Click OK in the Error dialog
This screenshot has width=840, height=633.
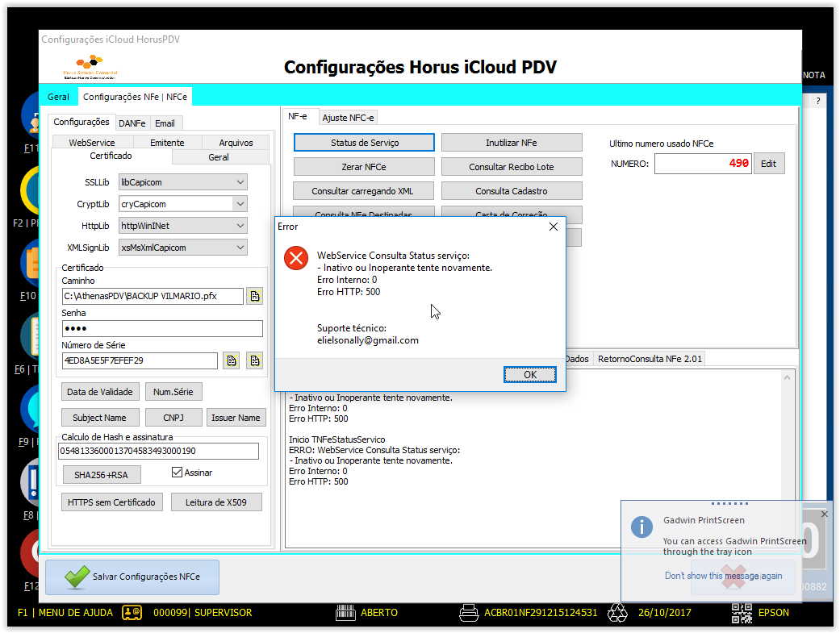coord(530,375)
